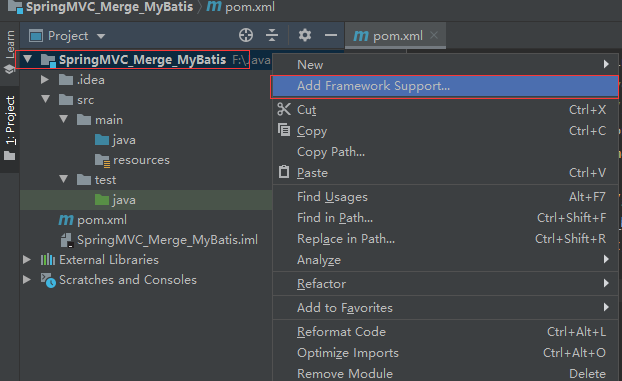Image resolution: width=622 pixels, height=381 pixels.
Task: Choose Remove Module
Action: tap(445, 373)
